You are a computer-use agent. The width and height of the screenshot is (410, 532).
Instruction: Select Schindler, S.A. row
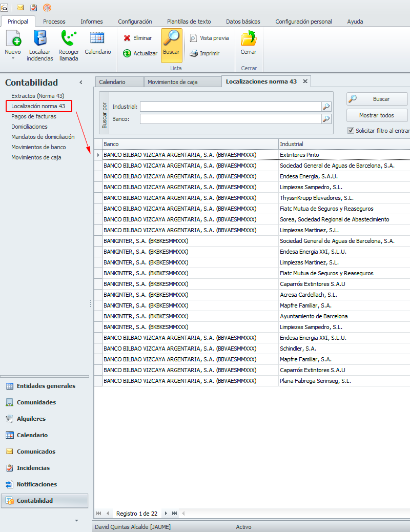[x=252, y=349]
